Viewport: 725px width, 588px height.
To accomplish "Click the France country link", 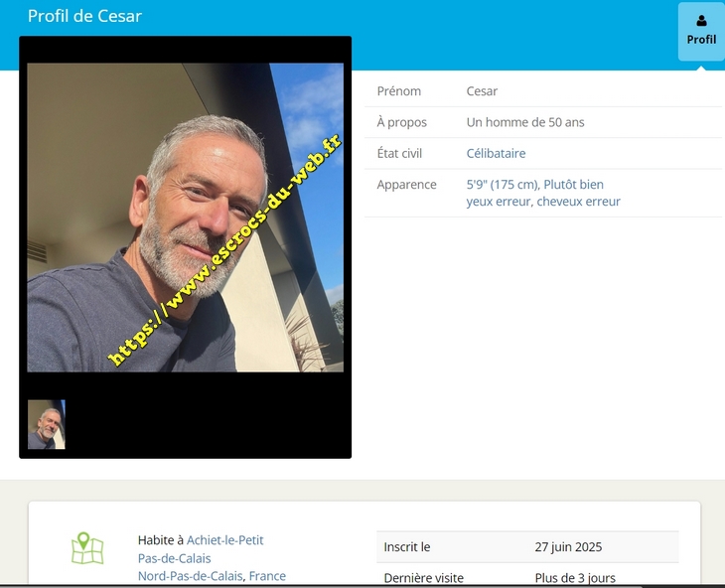I will pyautogui.click(x=267, y=576).
